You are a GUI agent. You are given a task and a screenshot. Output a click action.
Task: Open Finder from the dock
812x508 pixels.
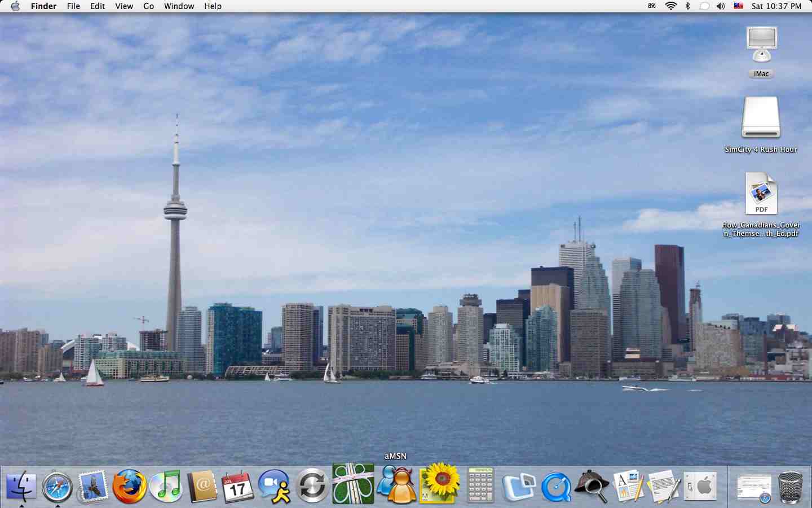point(21,487)
